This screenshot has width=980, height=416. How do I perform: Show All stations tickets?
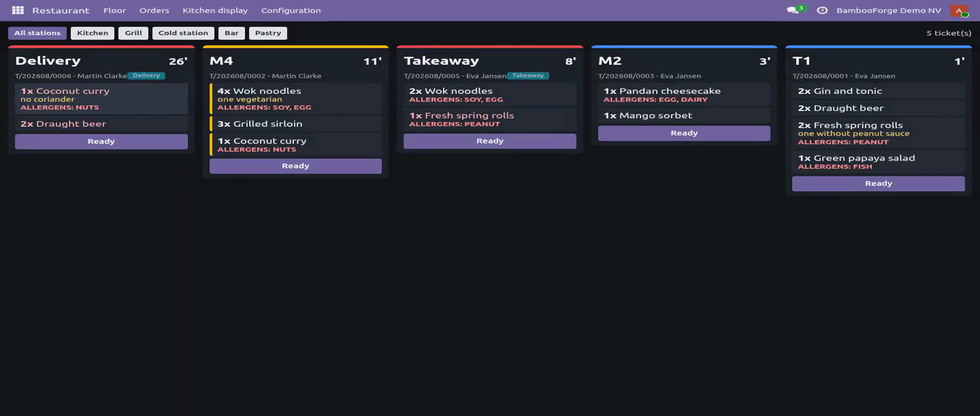pos(37,33)
